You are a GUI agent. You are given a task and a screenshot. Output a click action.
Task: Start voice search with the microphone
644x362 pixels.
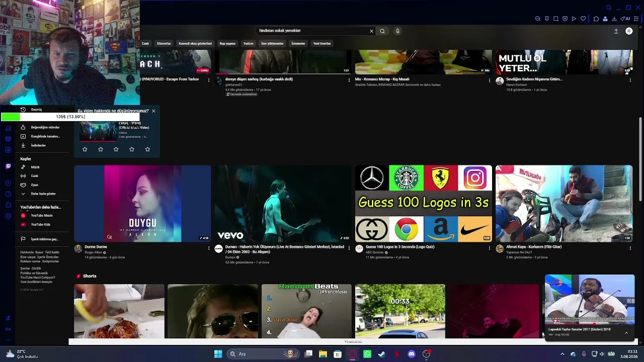(x=397, y=31)
